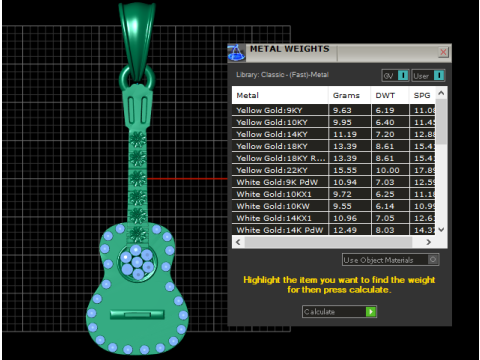Screen dimensions: 480x360
Task: Click the 7.20 DWT value
Action: point(385,134)
